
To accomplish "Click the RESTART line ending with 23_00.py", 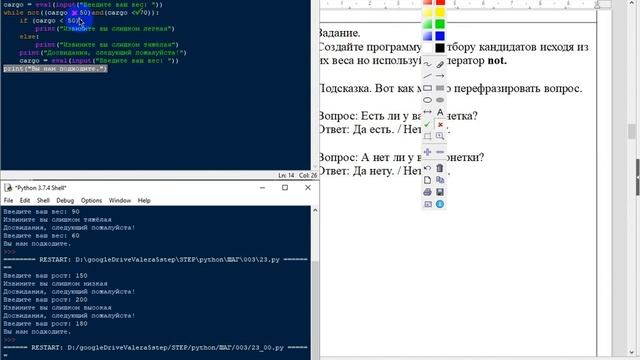I will point(156,348).
